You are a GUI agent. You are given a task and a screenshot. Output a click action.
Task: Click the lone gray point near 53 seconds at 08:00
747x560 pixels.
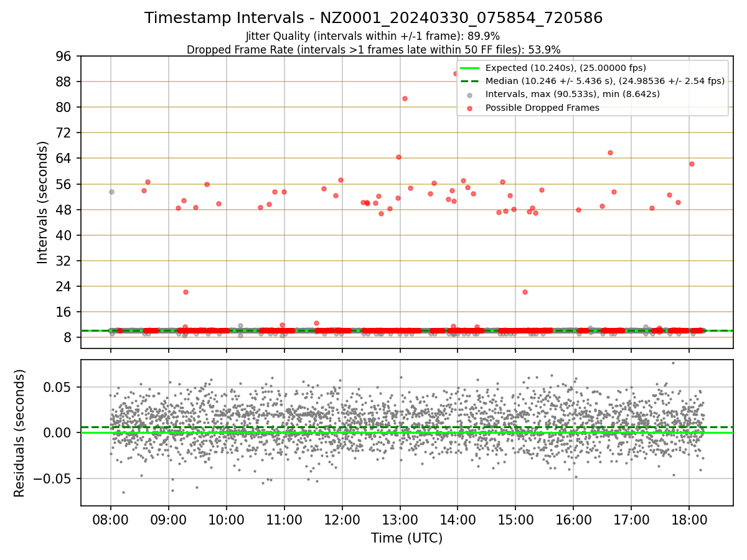(x=111, y=192)
